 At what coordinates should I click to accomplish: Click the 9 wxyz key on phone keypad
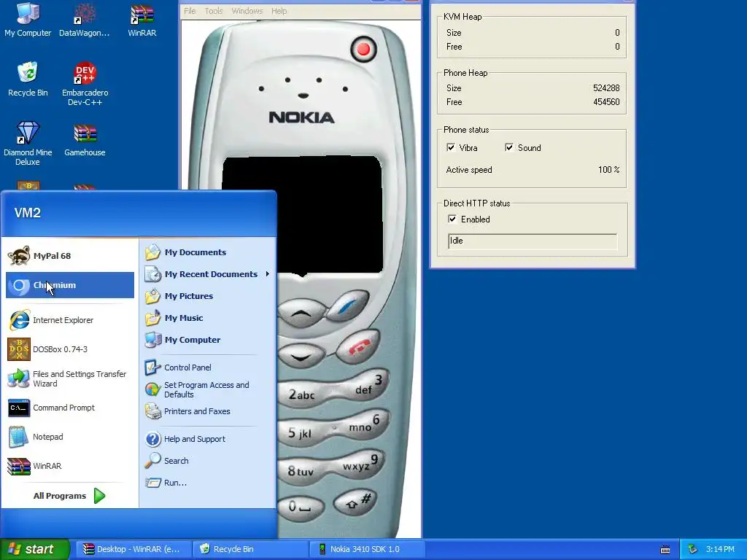[361, 463]
